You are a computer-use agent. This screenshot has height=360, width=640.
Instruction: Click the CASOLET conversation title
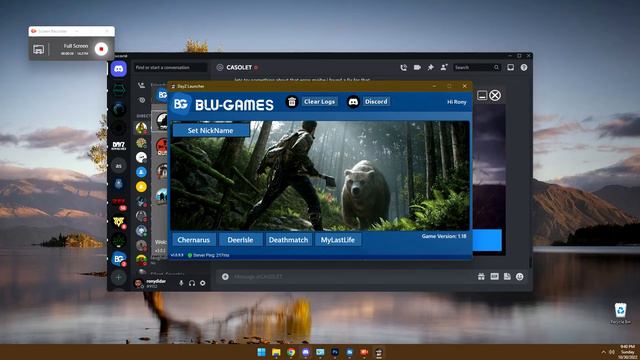pos(239,67)
